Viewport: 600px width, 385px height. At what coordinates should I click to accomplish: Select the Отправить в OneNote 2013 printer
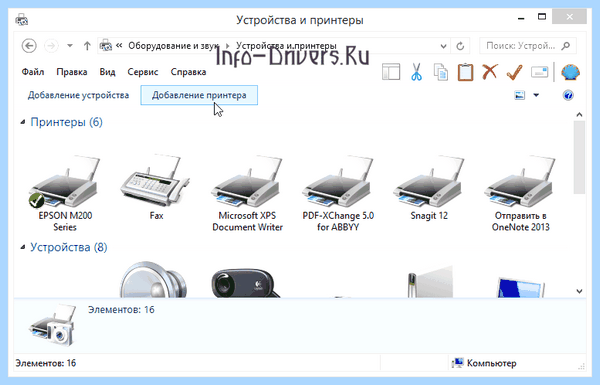[x=520, y=193]
